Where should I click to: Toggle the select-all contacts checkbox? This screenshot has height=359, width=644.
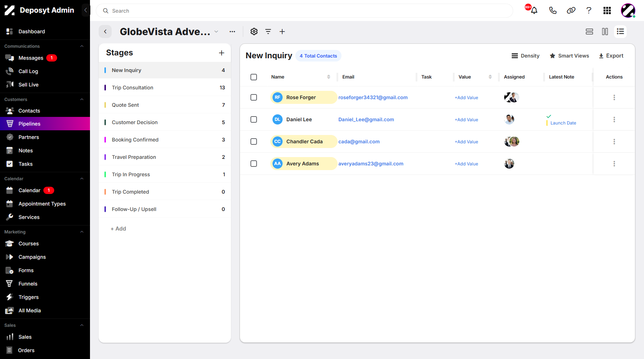pos(254,77)
